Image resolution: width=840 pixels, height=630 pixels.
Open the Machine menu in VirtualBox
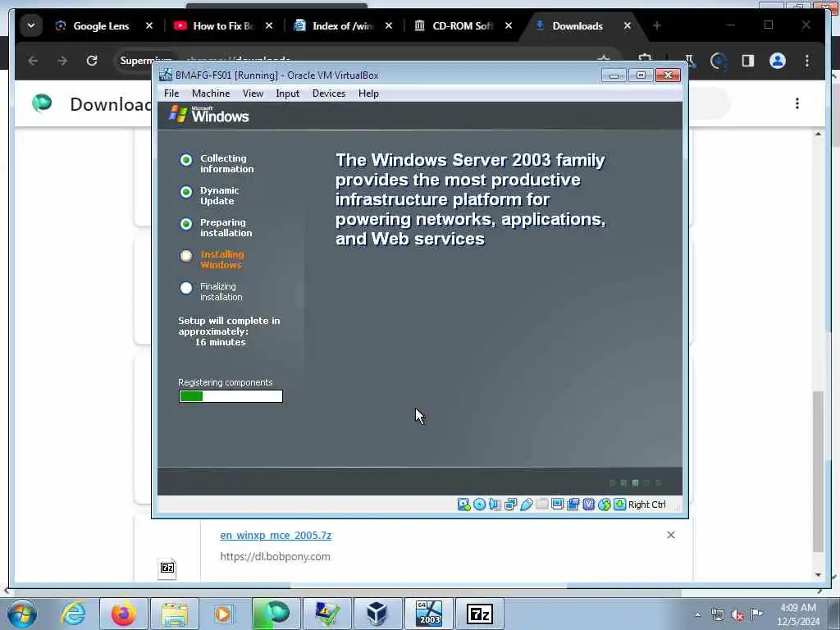(211, 94)
